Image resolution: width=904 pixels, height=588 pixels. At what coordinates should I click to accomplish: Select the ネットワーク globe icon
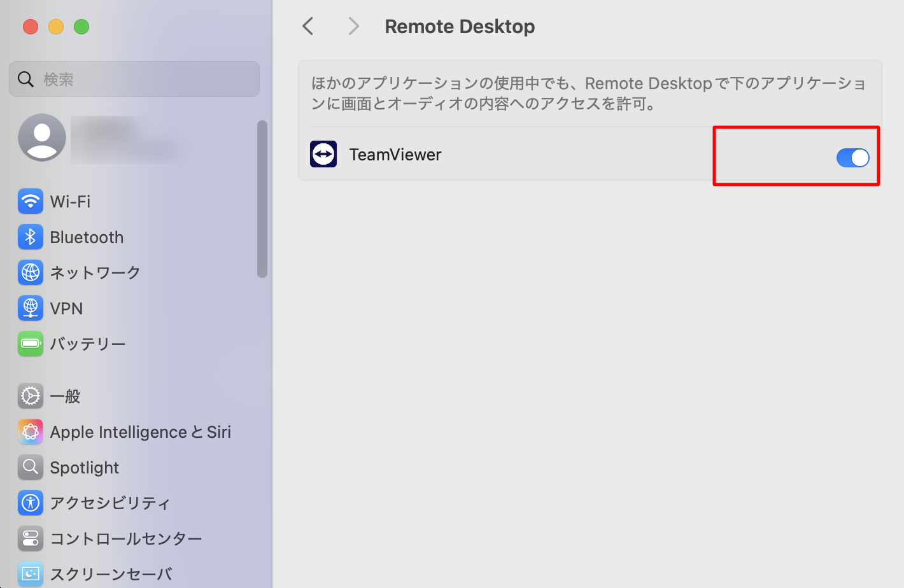point(31,272)
